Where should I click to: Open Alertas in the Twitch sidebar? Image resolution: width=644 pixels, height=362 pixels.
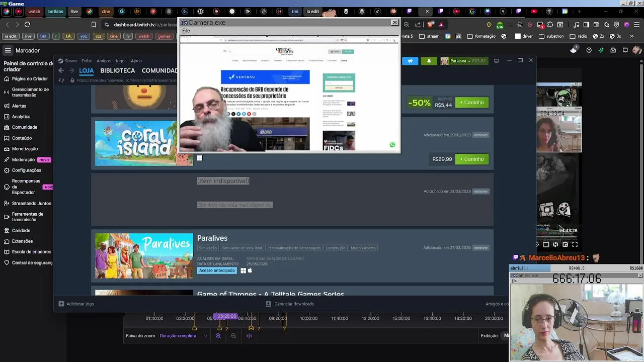click(x=15, y=106)
